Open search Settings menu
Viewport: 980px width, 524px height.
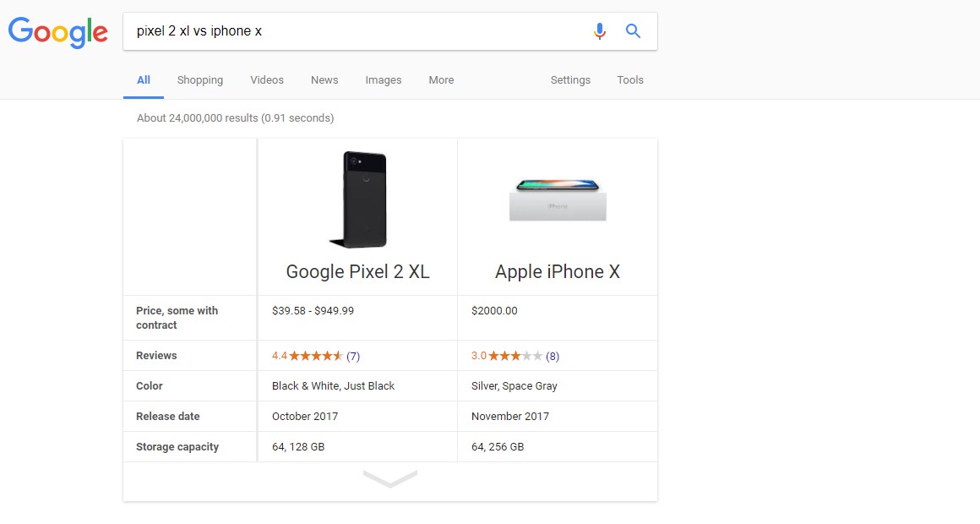click(x=570, y=79)
